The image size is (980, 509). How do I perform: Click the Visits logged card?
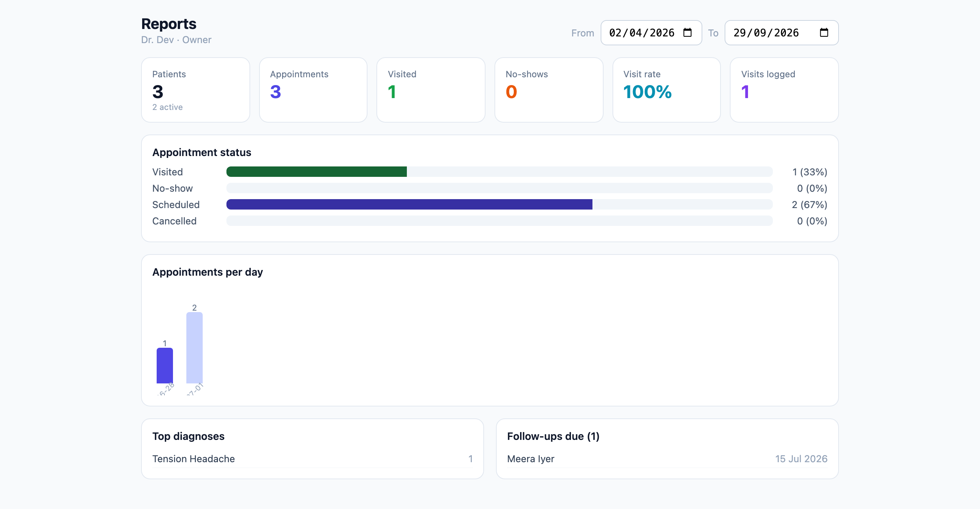pyautogui.click(x=784, y=90)
